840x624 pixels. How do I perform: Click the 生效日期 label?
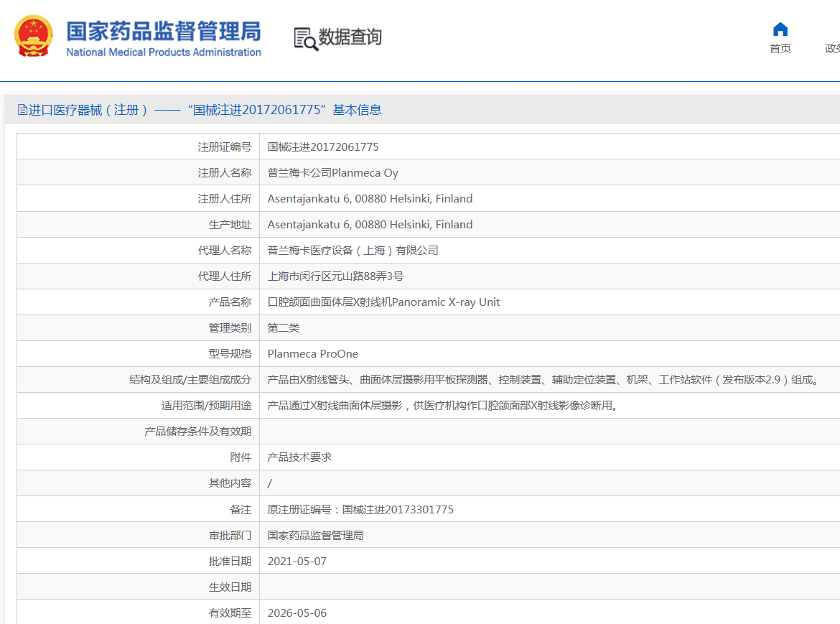[230, 587]
